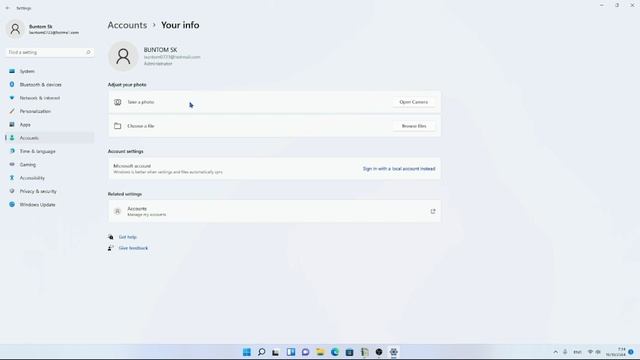Click the Bluetooth icon in sidebar

(12, 84)
